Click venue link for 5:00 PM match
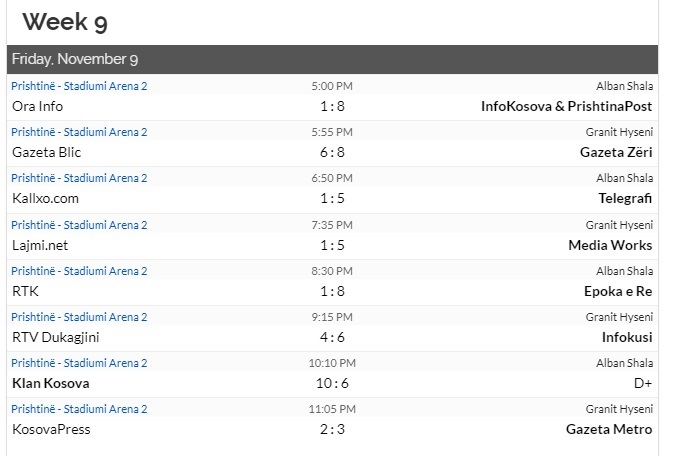This screenshot has height=456, width=676. click(79, 86)
